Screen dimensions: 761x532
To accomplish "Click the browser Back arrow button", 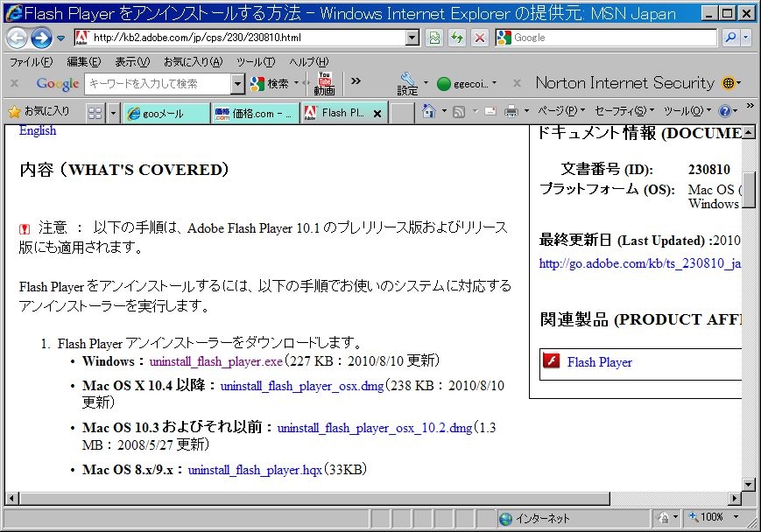I will pos(17,38).
